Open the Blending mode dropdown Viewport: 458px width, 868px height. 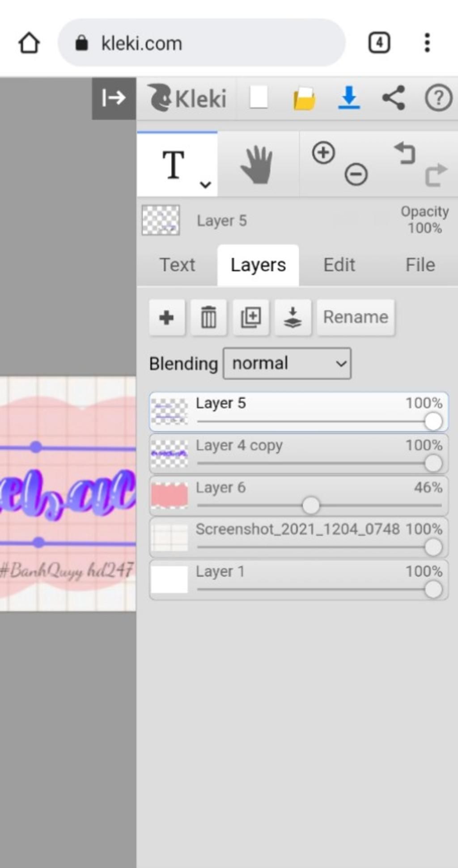287,363
